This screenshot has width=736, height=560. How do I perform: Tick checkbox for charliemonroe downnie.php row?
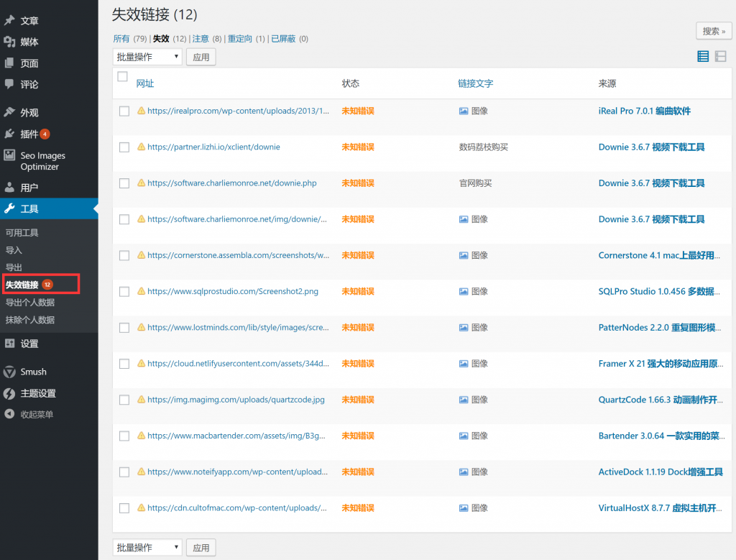click(x=124, y=183)
